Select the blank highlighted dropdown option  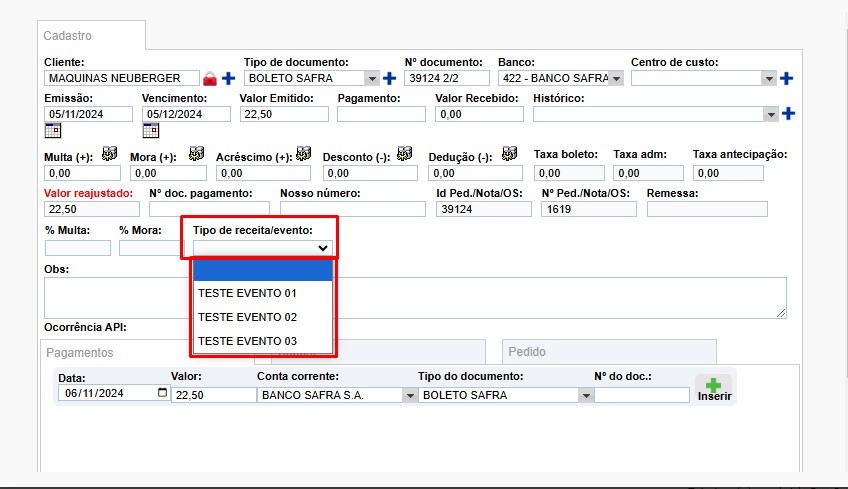[x=263, y=270]
